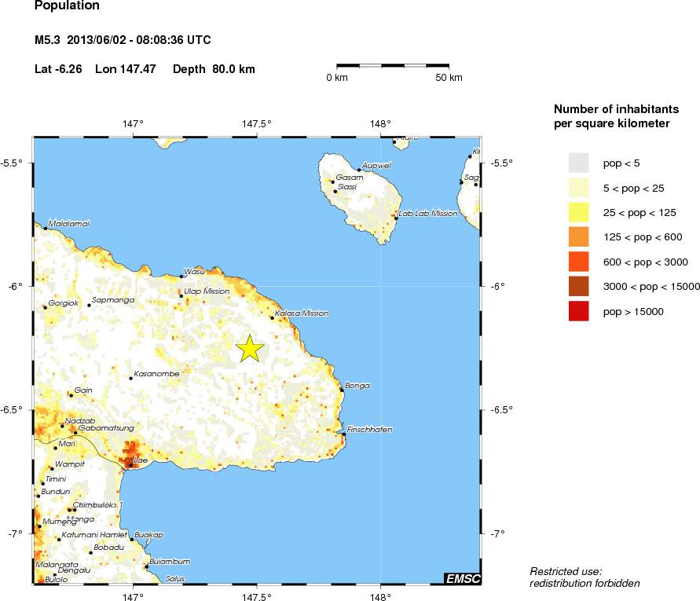The height and width of the screenshot is (601, 700).
Task: Select the Sapmanga village marker
Action: coord(89,305)
